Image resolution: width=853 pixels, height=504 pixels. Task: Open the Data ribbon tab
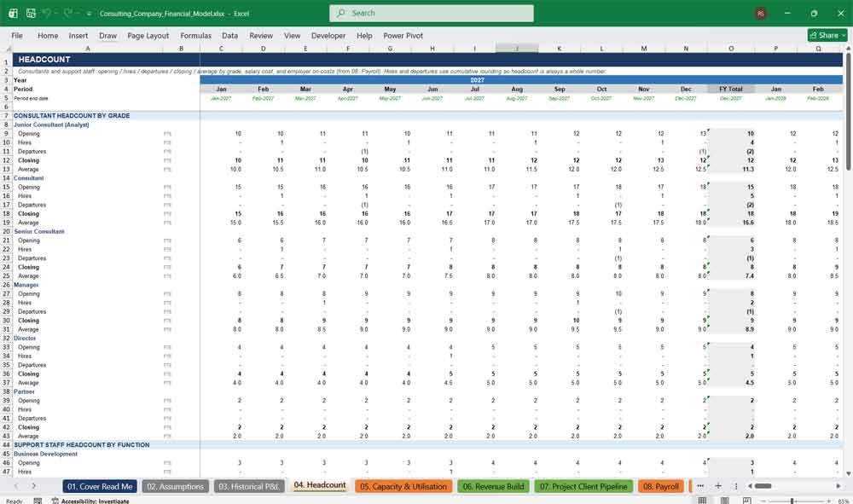coord(229,35)
